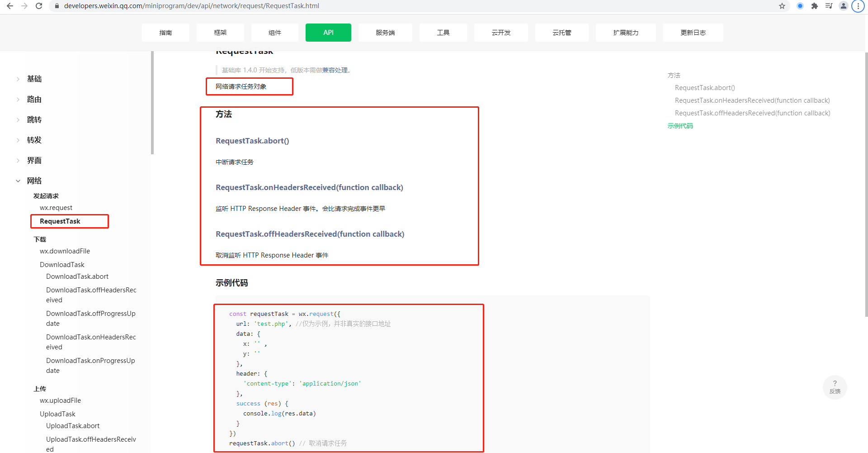Open DownloadTask.onHeadersReceived in the sidebar
The width and height of the screenshot is (868, 453).
91,342
